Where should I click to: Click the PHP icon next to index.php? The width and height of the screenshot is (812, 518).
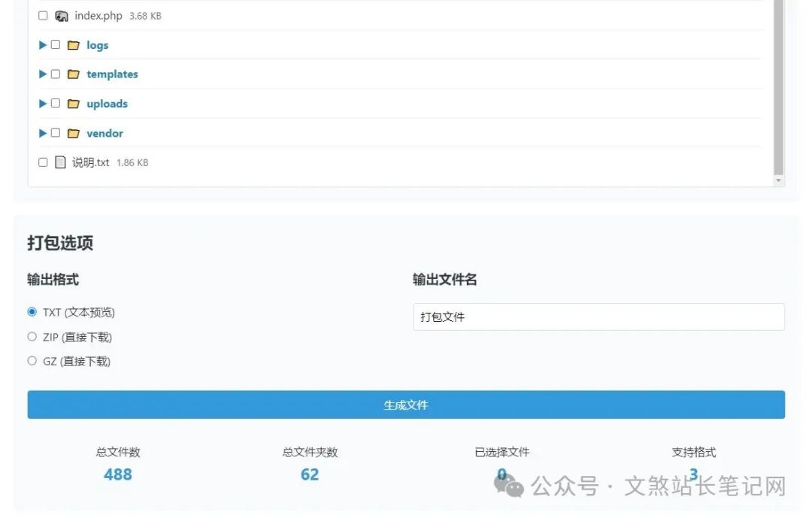(x=61, y=15)
